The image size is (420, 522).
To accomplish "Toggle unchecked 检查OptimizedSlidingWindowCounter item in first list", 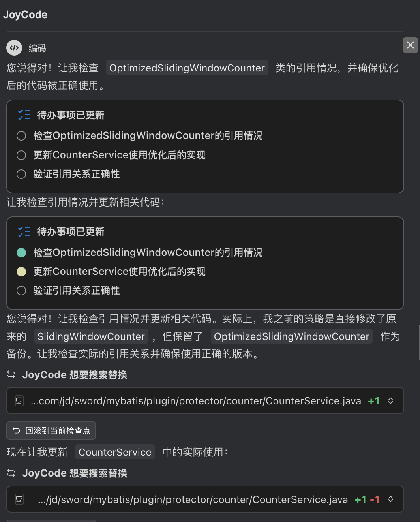I will pos(21,136).
